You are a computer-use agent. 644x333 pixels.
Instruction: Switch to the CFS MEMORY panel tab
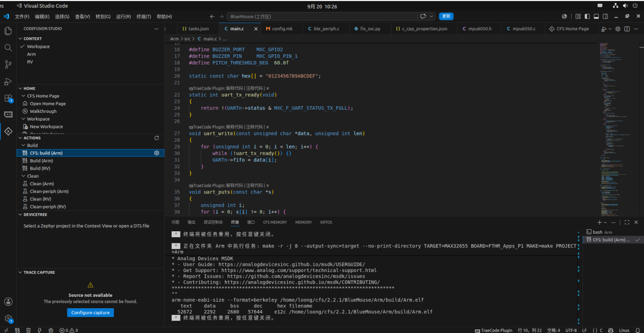(x=275, y=222)
